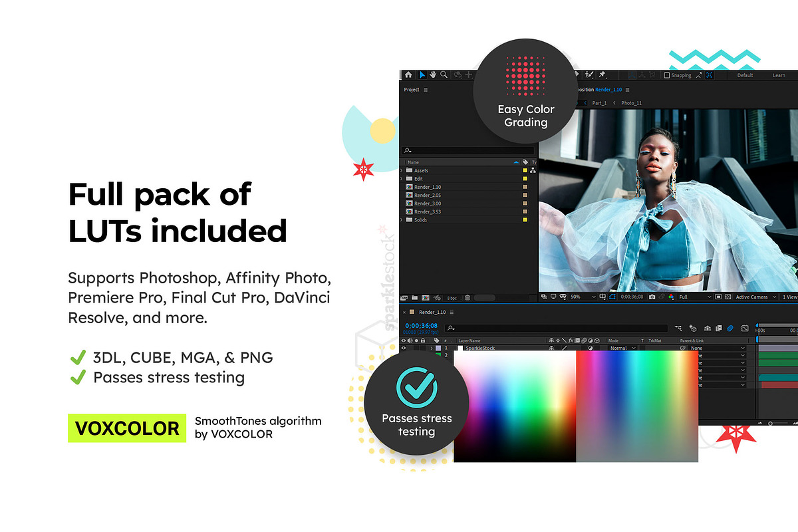The height and width of the screenshot is (532, 798).
Task: Toggle frame blending enable in timeline
Action: 718,328
